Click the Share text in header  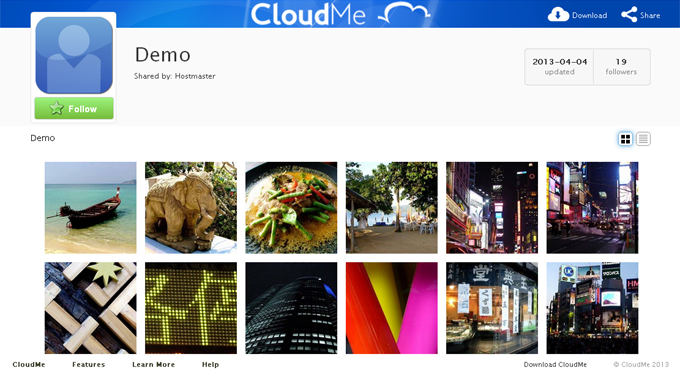point(650,15)
